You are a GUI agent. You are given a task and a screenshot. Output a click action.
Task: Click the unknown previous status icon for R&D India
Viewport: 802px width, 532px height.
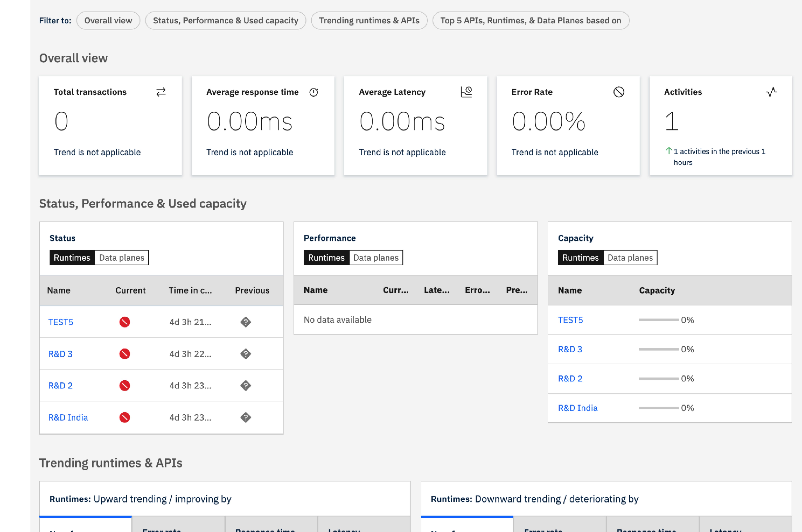[x=246, y=417]
